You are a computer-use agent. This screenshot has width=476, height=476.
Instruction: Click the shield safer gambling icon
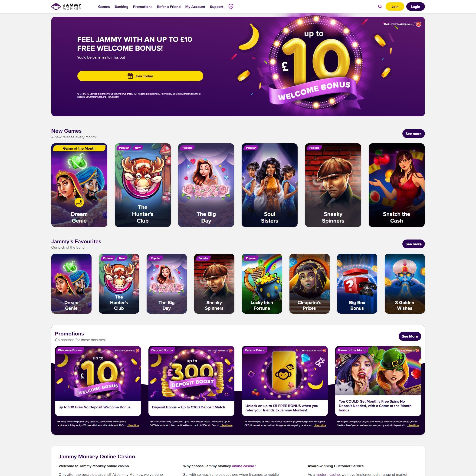(231, 7)
